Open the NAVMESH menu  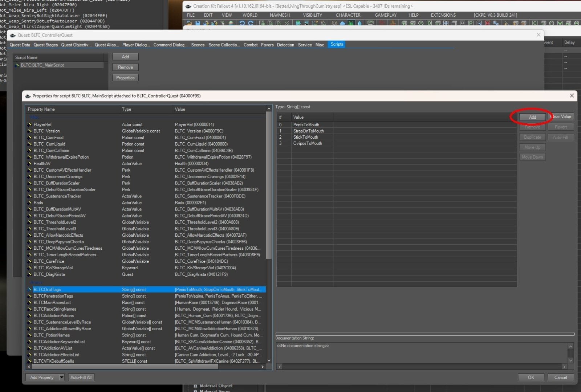click(280, 15)
